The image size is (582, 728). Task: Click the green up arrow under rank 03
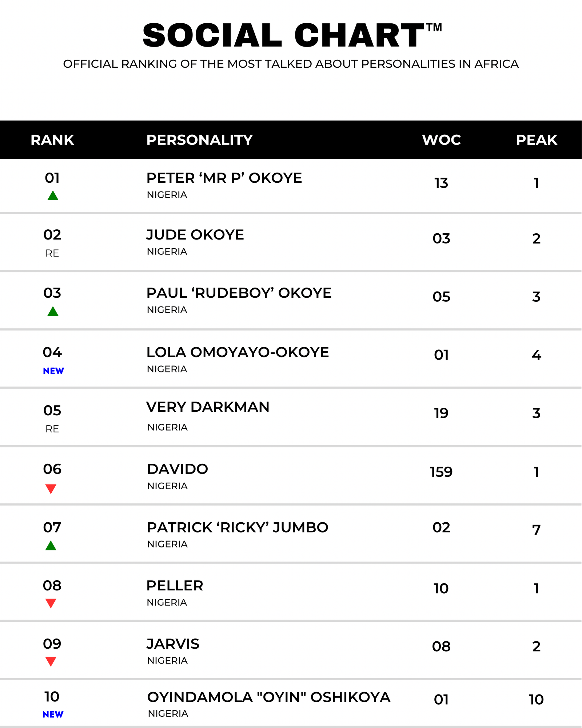coord(53,311)
